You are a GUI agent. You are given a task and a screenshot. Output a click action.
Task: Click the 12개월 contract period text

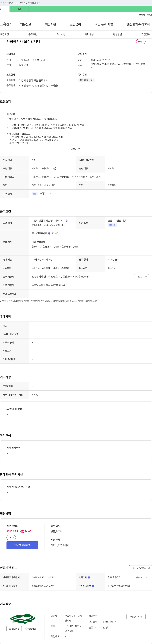coord(64,220)
